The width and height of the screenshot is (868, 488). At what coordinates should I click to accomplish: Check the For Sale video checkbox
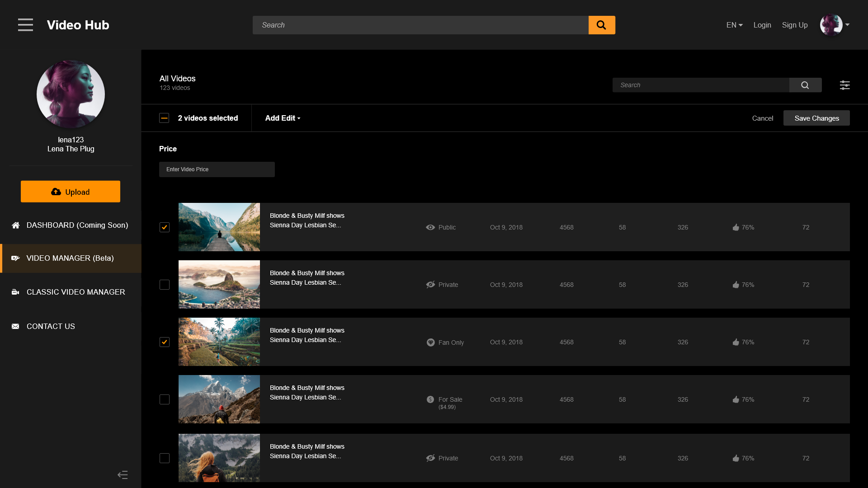[x=165, y=399]
